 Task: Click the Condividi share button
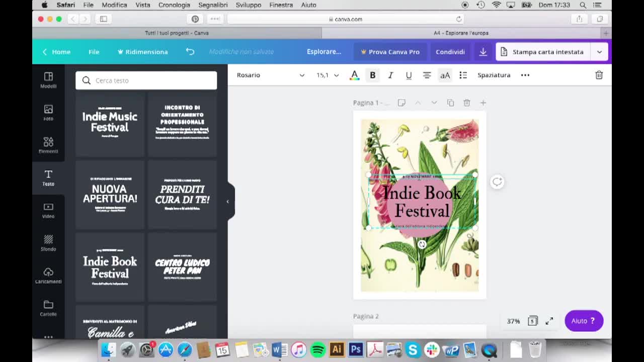point(450,52)
